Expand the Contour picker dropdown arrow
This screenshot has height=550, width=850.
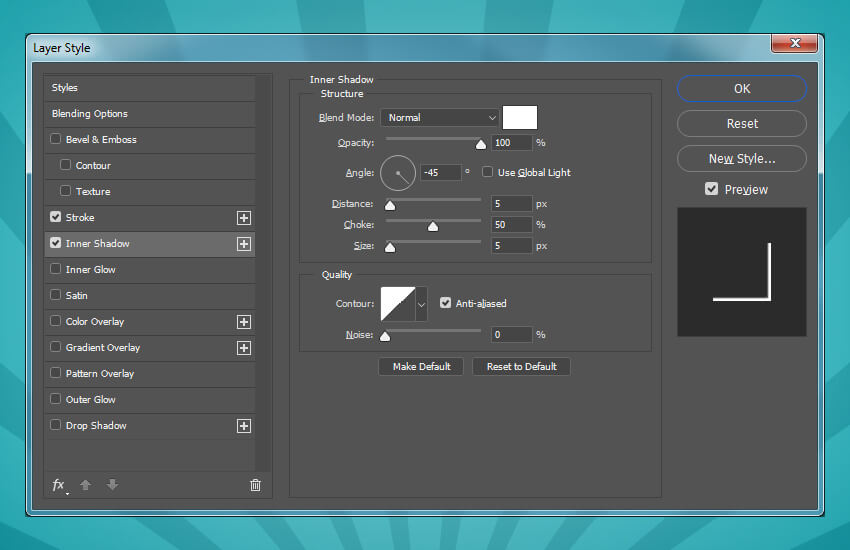421,303
